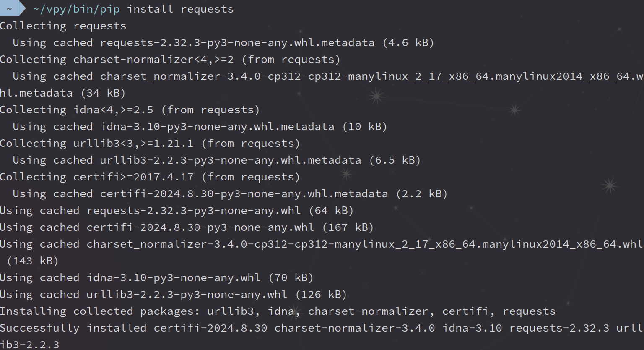The width and height of the screenshot is (644, 350).
Task: Click the word "install" in the command
Action: click(150, 9)
